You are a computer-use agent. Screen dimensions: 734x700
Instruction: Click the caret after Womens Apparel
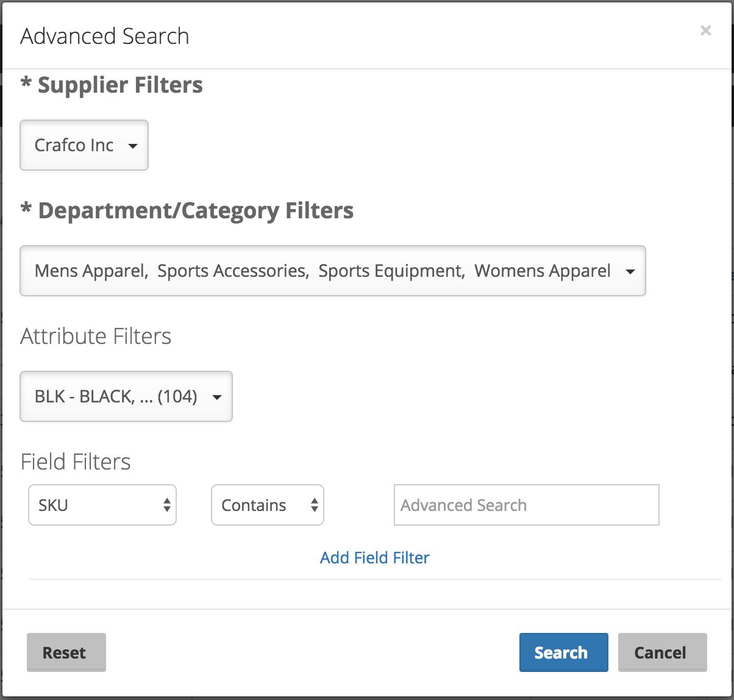[x=630, y=271]
